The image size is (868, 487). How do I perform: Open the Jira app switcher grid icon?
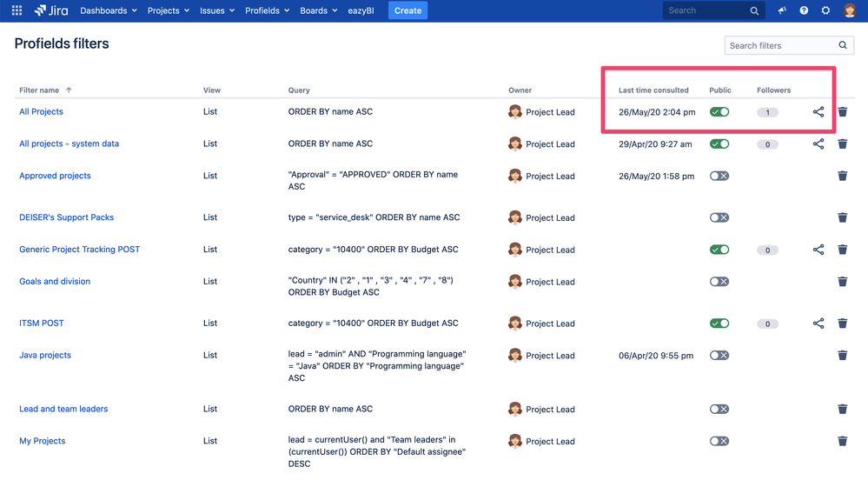(17, 10)
